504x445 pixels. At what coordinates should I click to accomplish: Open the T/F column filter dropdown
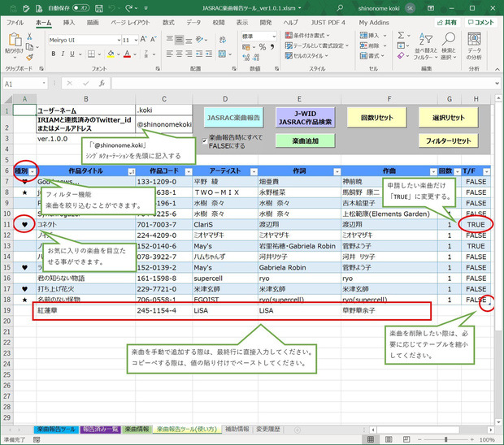coord(487,172)
